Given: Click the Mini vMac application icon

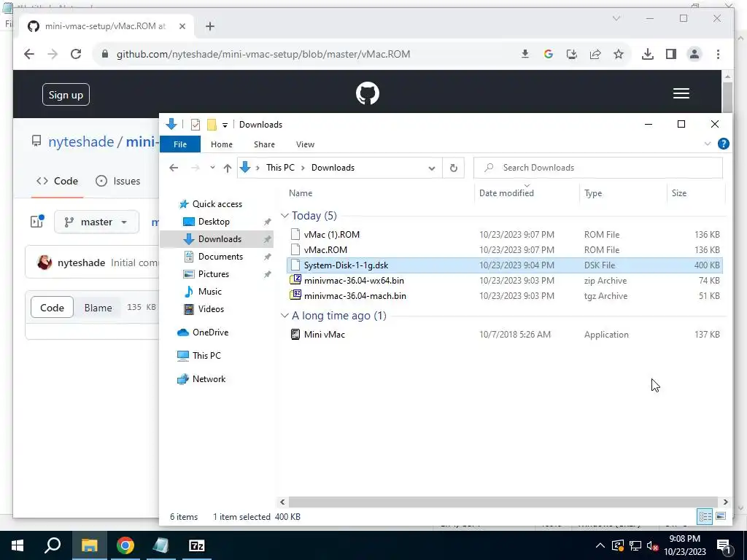Looking at the screenshot, I should 295,334.
